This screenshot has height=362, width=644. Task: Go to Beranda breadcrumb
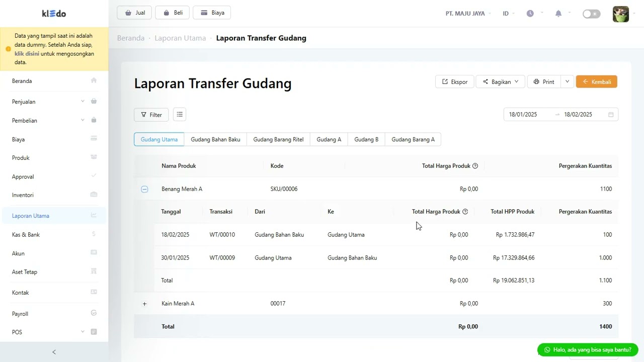(x=131, y=38)
